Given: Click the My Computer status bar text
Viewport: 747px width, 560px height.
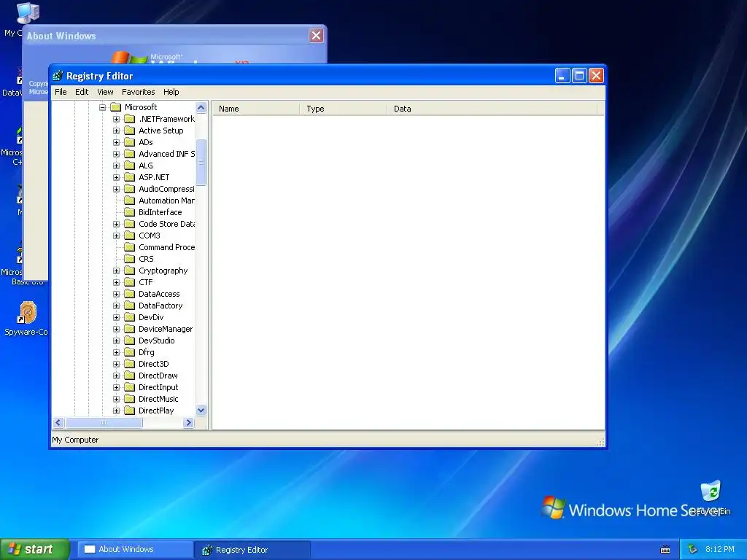Looking at the screenshot, I should click(x=75, y=440).
